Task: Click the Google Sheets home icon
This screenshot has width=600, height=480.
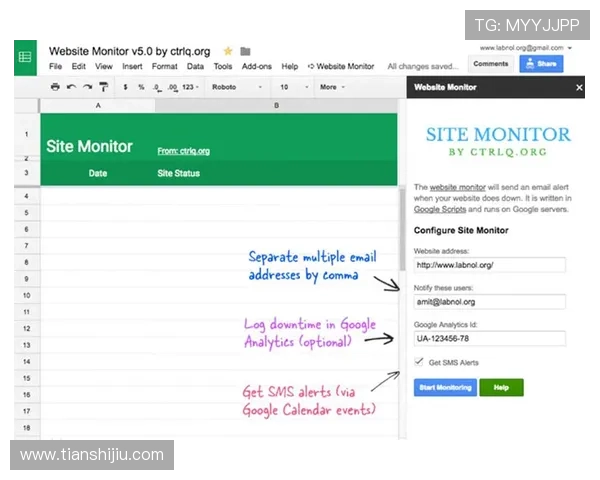Action: pyautogui.click(x=25, y=57)
